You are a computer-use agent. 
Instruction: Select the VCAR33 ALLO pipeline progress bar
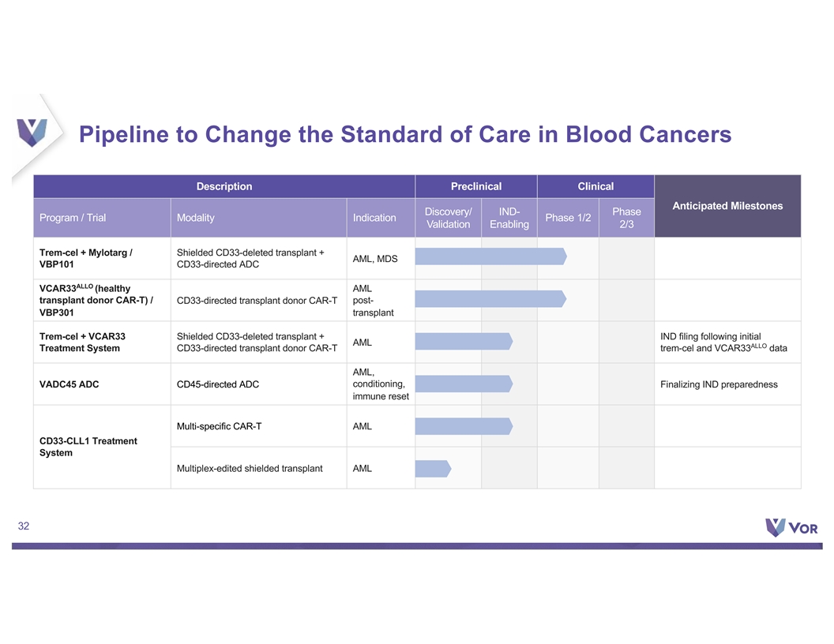490,298
